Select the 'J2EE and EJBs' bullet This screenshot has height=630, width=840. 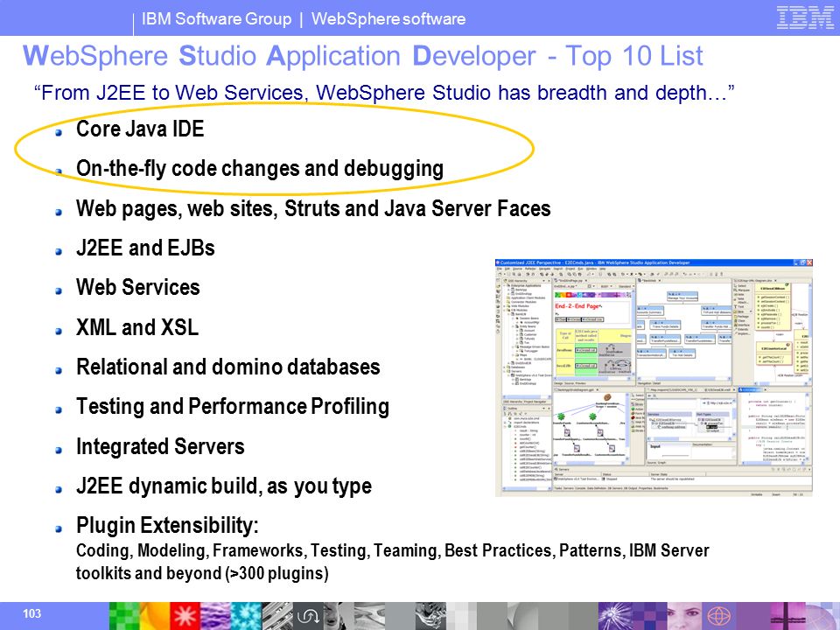[145, 248]
